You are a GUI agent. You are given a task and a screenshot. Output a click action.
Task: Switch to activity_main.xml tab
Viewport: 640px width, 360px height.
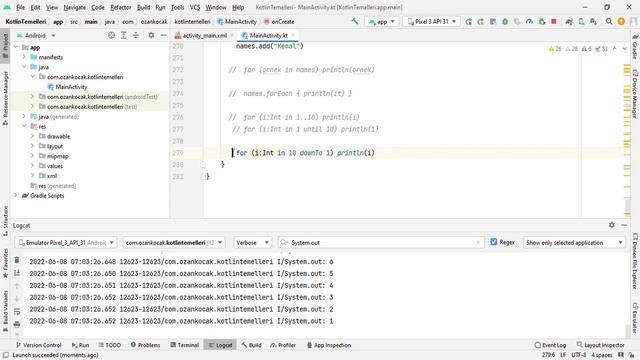[x=204, y=36]
